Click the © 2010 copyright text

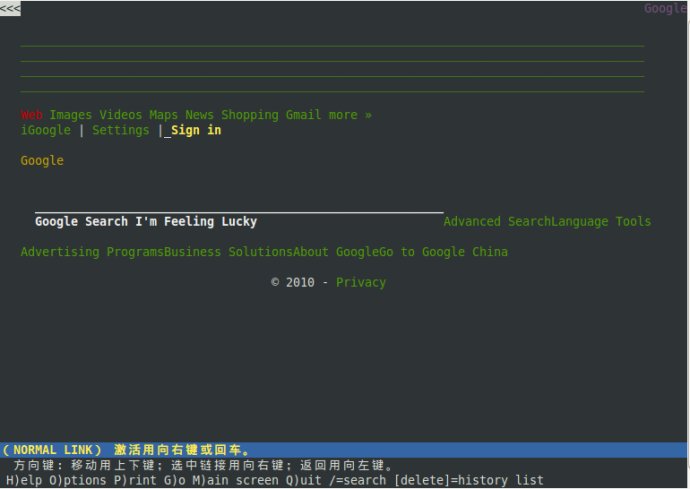pyautogui.click(x=293, y=282)
